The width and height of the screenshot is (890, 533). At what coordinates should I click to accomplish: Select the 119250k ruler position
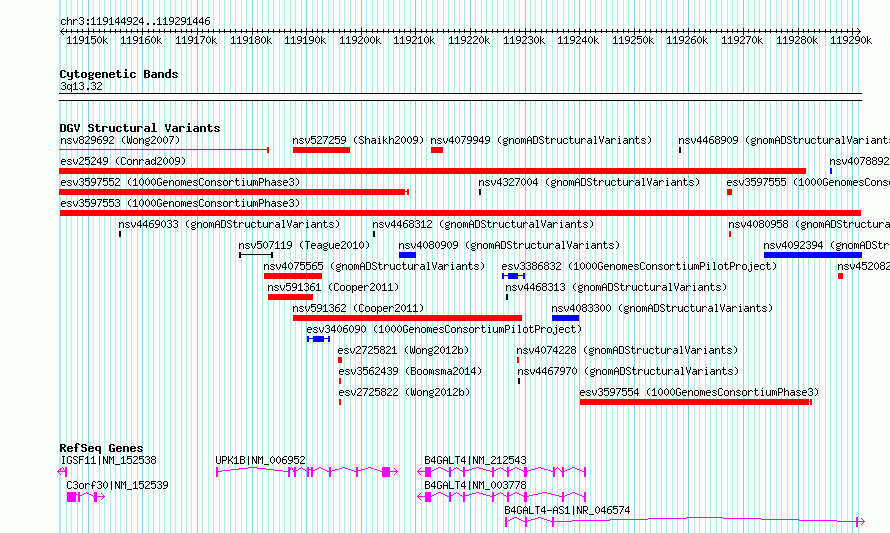click(633, 40)
